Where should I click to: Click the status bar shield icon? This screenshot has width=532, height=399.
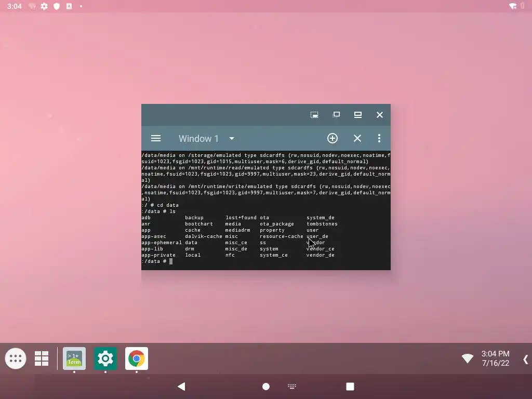pos(57,6)
